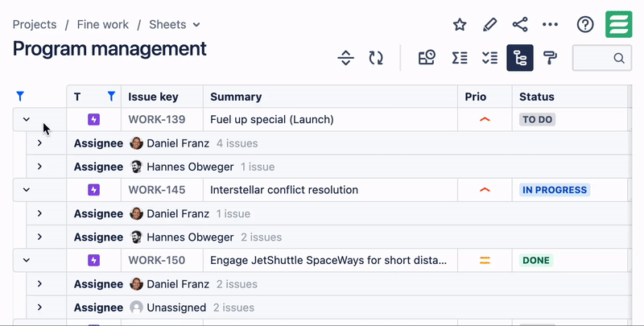Screen dimensions: 644x326
Task: Expand Hannes Obweger group with 1 issue
Action: point(39,167)
